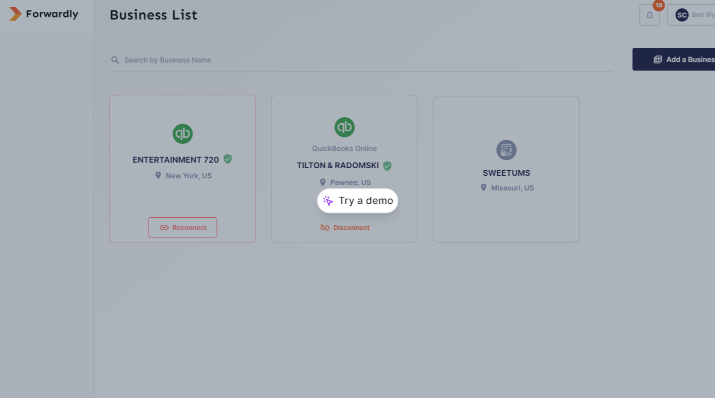Viewport: 715px width, 398px height.
Task: Click the Reconnect button
Action: coord(182,227)
